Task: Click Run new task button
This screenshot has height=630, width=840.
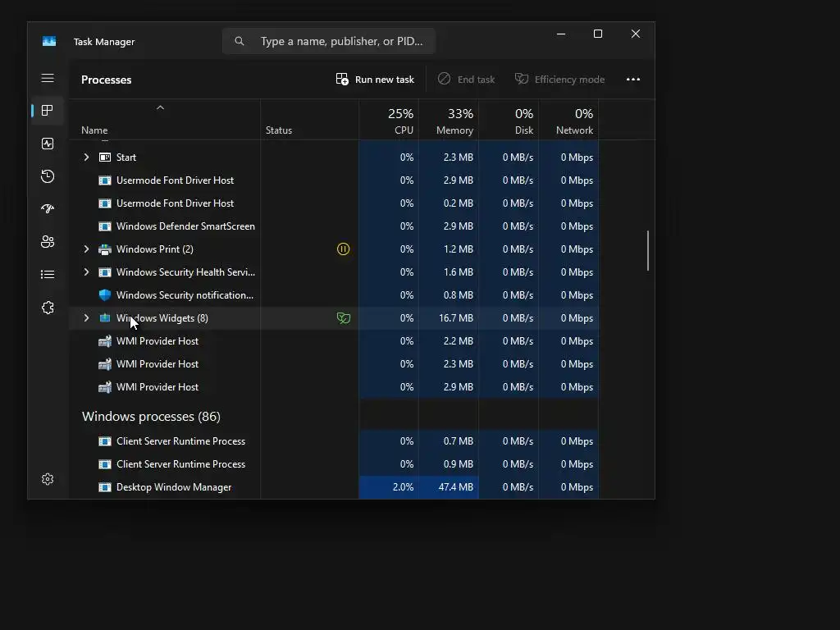Action: 375,80
